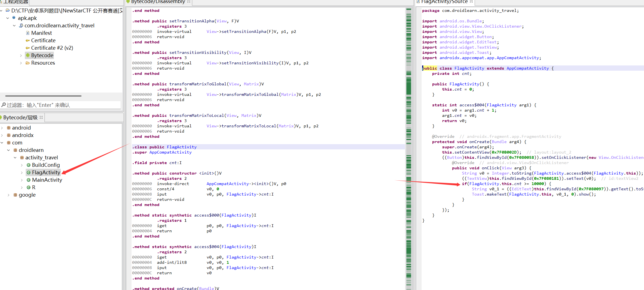Click 'transformMatrixToGlobal' method declaration line
This screenshot has width=644, height=290.
(x=198, y=84)
